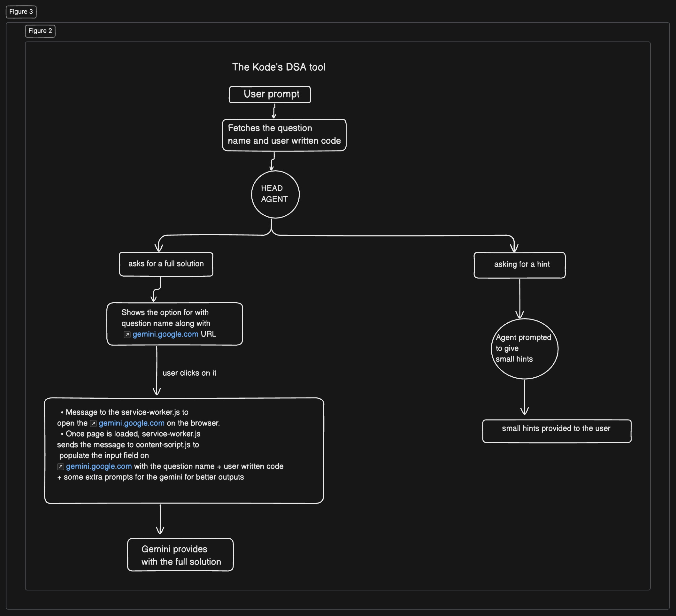The width and height of the screenshot is (676, 616).
Task: Click the 'user clicks on it' arrow label
Action: 189,373
